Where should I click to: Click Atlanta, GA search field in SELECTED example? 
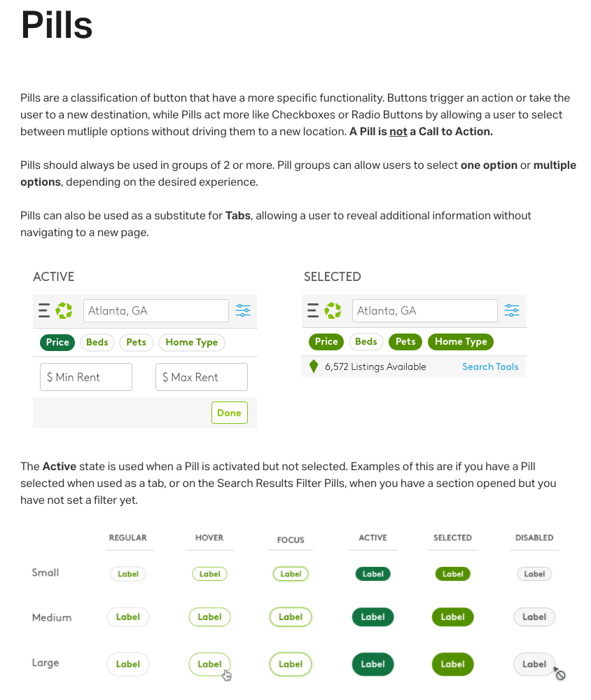424,310
